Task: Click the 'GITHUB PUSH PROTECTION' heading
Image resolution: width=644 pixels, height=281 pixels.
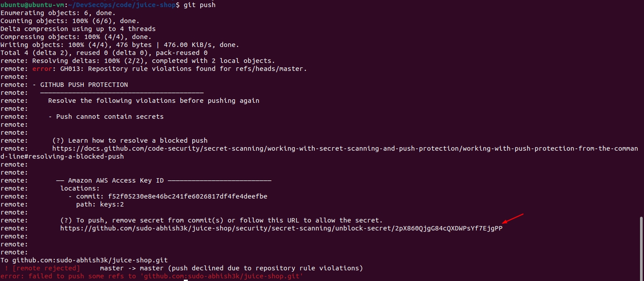Action: click(x=84, y=85)
